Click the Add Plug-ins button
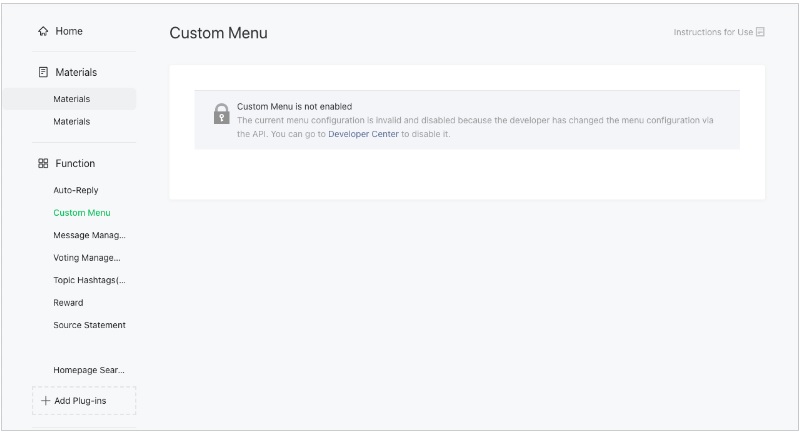Viewport: 803px width, 433px height. click(x=84, y=401)
